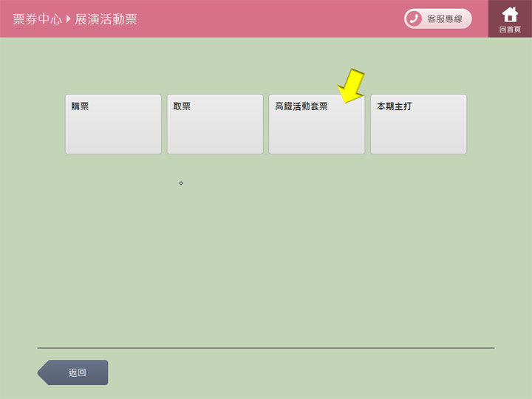Click the 高鐵活動套票 text label
532x399 pixels.
pyautogui.click(x=301, y=106)
